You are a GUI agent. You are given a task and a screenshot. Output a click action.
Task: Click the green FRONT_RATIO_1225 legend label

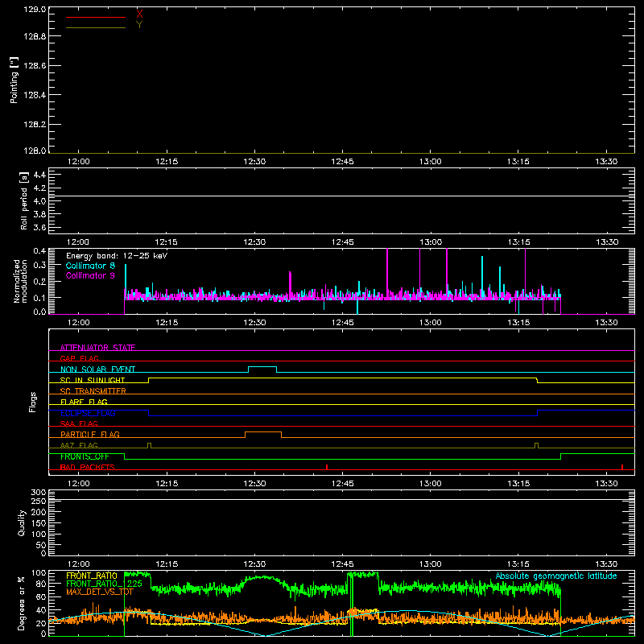pyautogui.click(x=105, y=584)
